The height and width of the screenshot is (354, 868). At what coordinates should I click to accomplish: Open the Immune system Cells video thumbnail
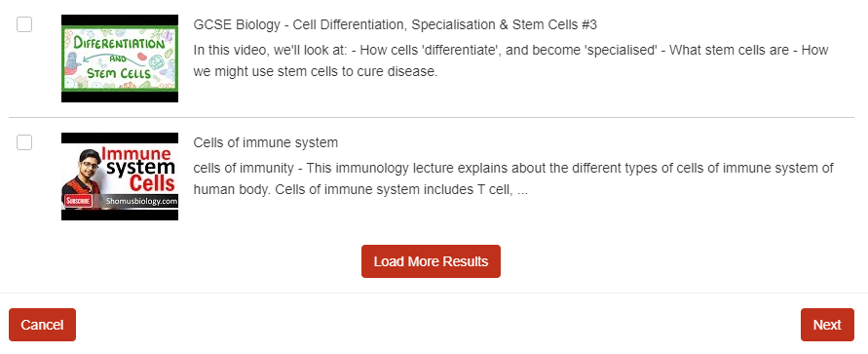120,177
